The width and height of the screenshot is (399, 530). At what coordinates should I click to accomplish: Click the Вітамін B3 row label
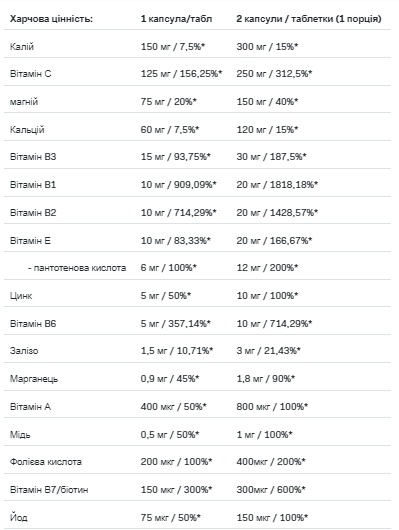pos(33,157)
